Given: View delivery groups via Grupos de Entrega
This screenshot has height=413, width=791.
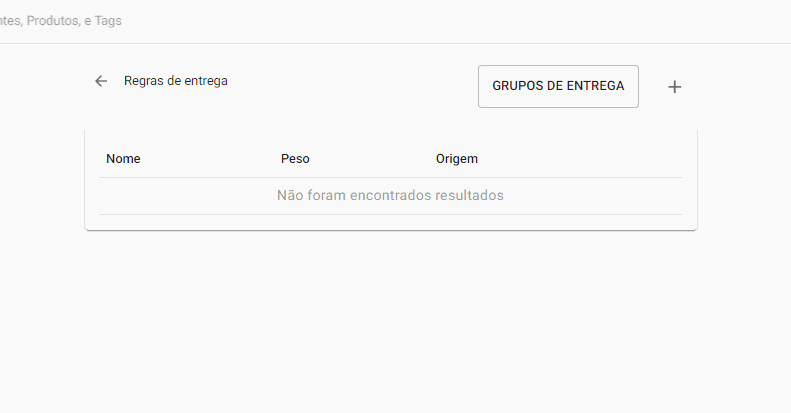Looking at the screenshot, I should (x=558, y=87).
